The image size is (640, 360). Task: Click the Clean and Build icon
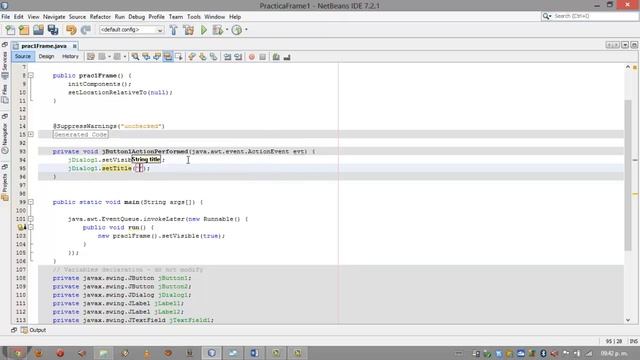click(189, 30)
